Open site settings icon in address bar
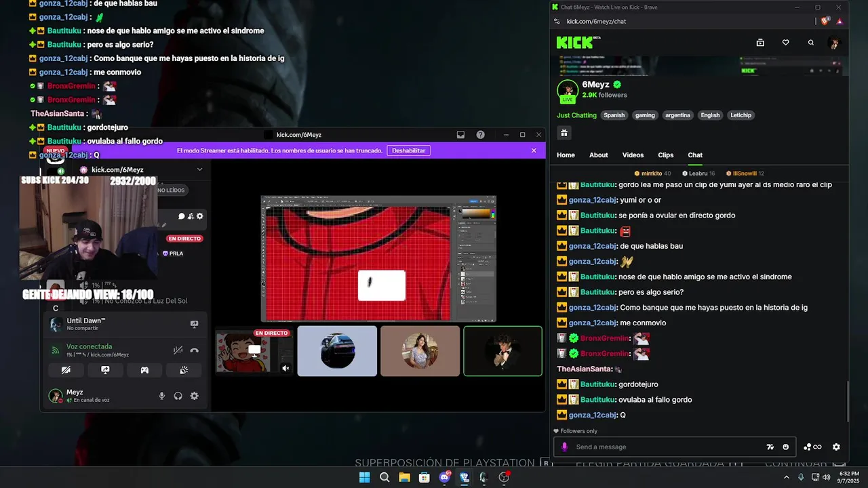Image resolution: width=868 pixels, height=488 pixels. point(557,21)
